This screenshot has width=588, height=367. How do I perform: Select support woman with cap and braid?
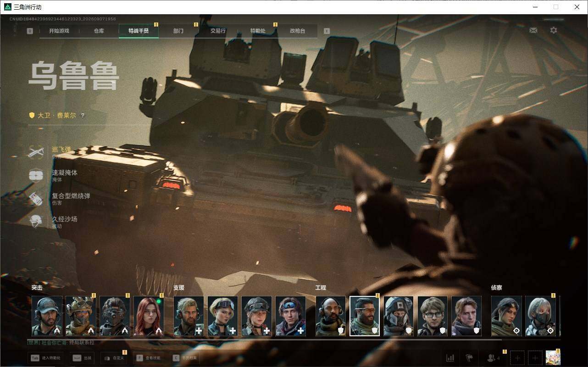point(256,316)
